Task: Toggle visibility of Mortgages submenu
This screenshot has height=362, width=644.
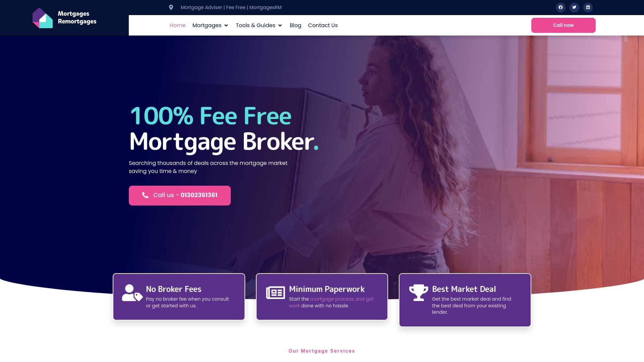Action: 226,25
